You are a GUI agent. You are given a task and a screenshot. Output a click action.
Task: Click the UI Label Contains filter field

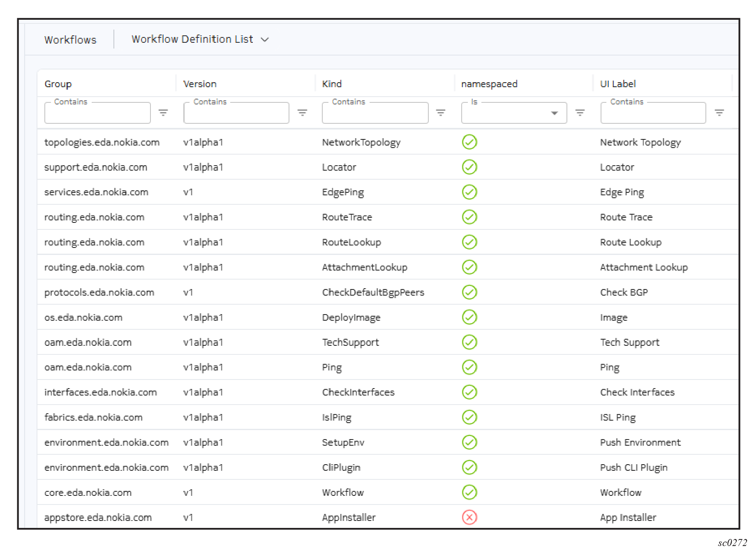click(653, 113)
